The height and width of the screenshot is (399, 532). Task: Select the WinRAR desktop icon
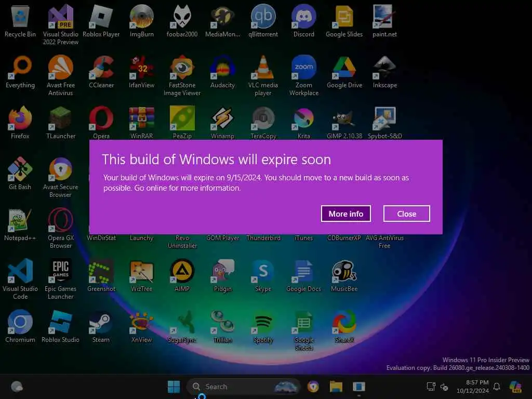click(x=141, y=123)
